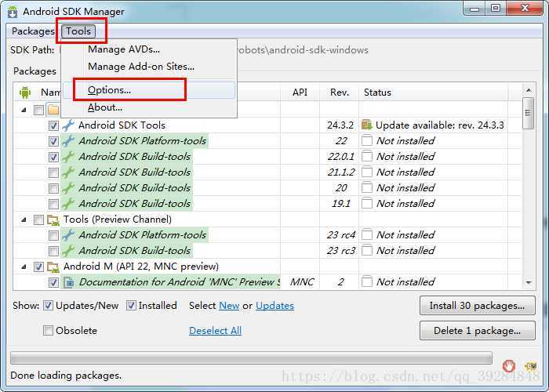Check Build-tools 21.1.2 checkbox
The image size is (549, 392).
tap(53, 172)
